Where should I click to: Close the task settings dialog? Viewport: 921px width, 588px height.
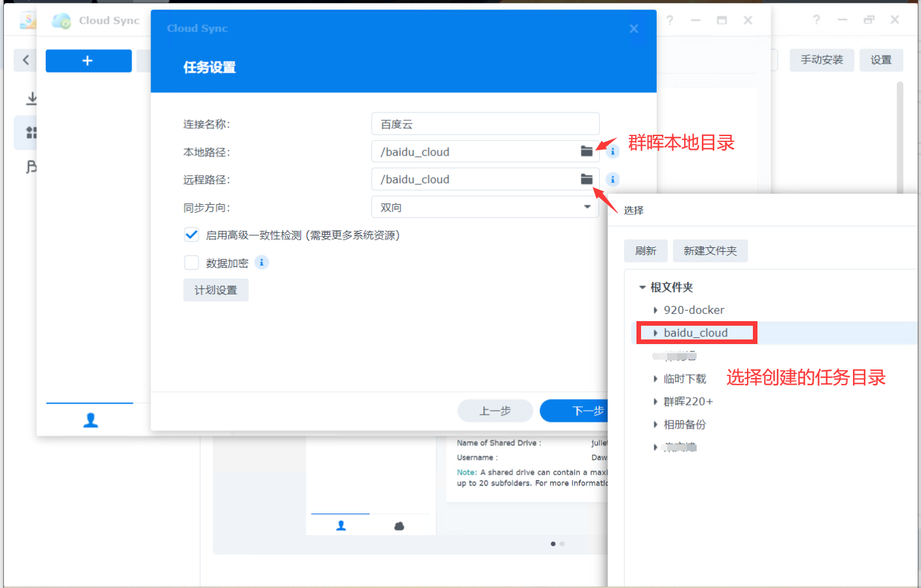click(x=634, y=28)
